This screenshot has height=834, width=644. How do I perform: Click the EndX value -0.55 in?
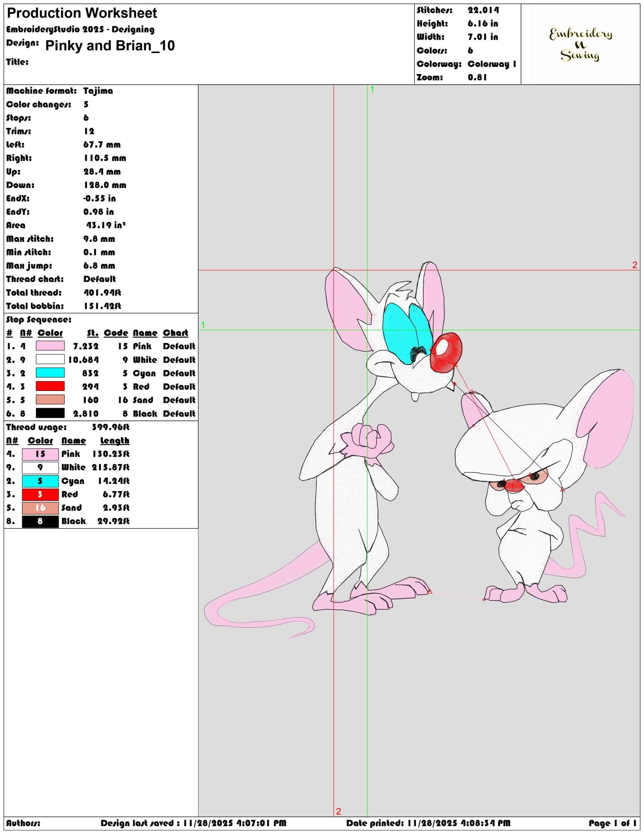point(99,199)
